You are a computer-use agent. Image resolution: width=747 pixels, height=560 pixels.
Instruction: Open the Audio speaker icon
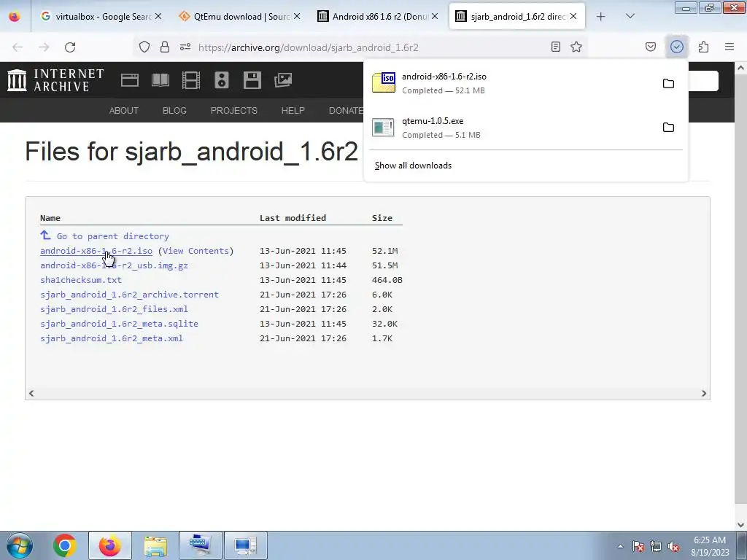222,80
